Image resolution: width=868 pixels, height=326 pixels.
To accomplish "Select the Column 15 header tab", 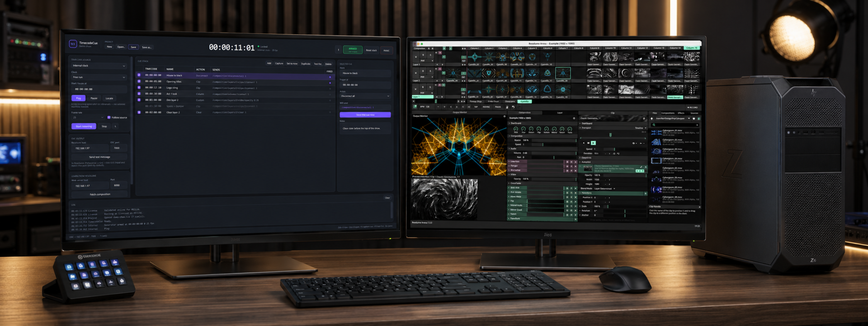I will pos(692,48).
